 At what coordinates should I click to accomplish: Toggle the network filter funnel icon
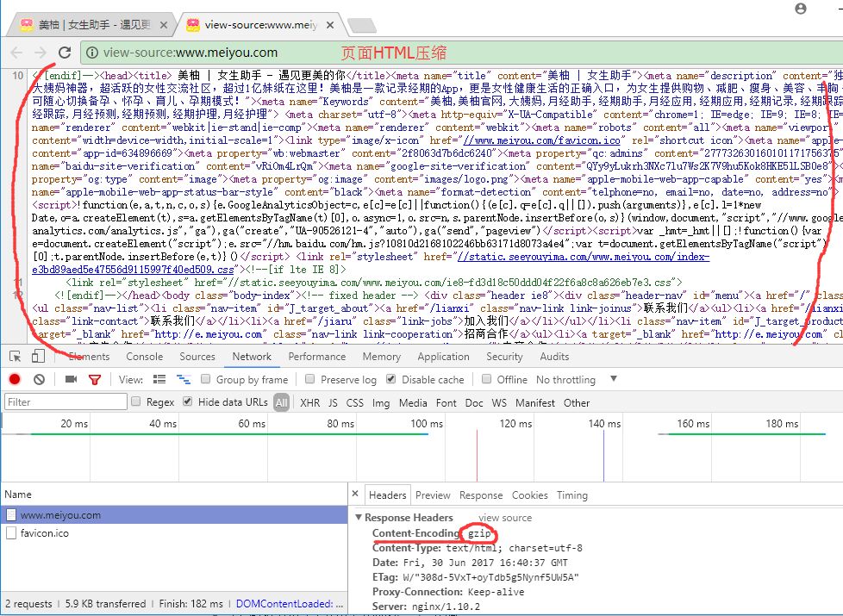tap(95, 379)
